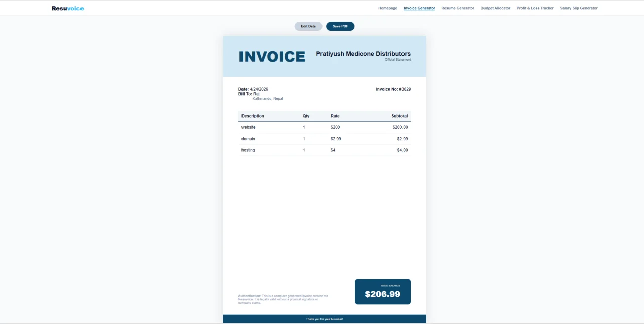Click the Save PDF button
Viewport: 644px width, 324px height.
coord(340,26)
